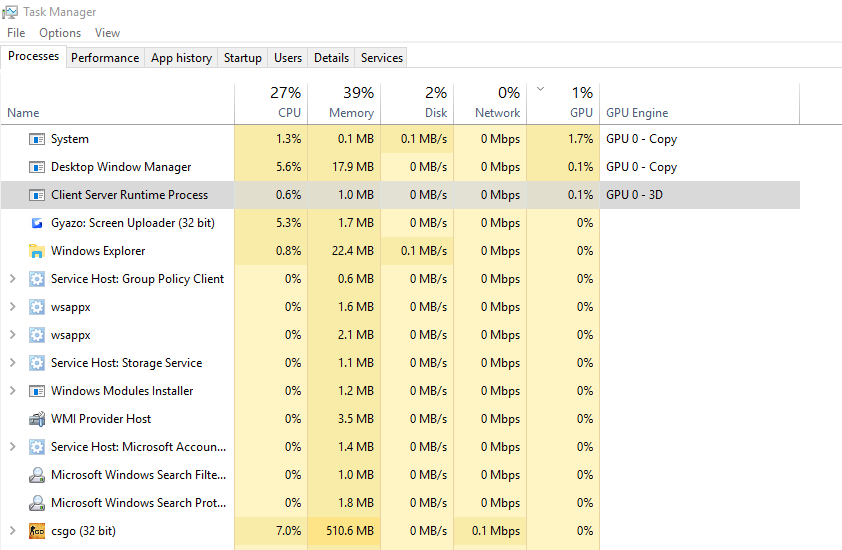Viewport: 842px width, 550px height.
Task: Open the Startup tab
Action: [x=243, y=58]
